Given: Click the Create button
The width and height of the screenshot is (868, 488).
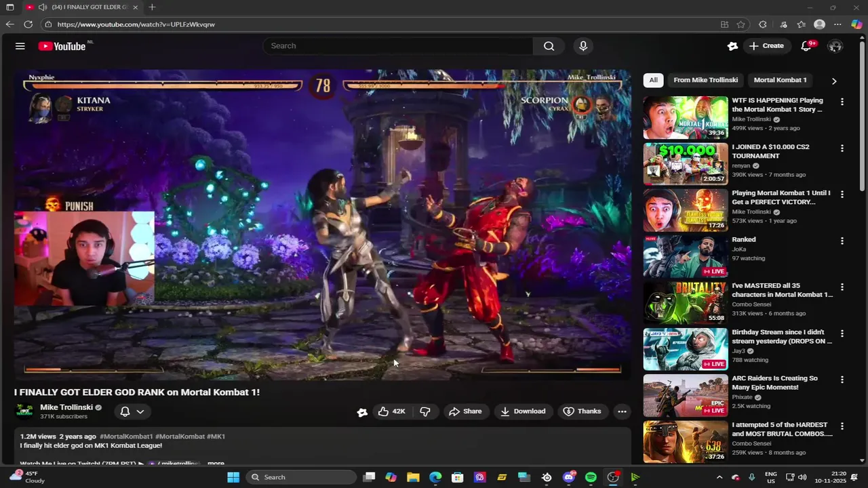Looking at the screenshot, I should click(766, 46).
